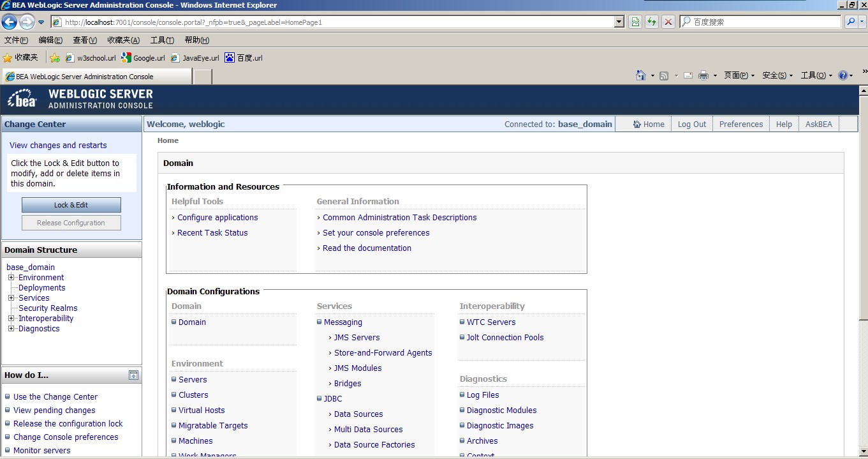Open the JavaEye.url favorite
Viewport: 868px width, 459px height.
[195, 58]
